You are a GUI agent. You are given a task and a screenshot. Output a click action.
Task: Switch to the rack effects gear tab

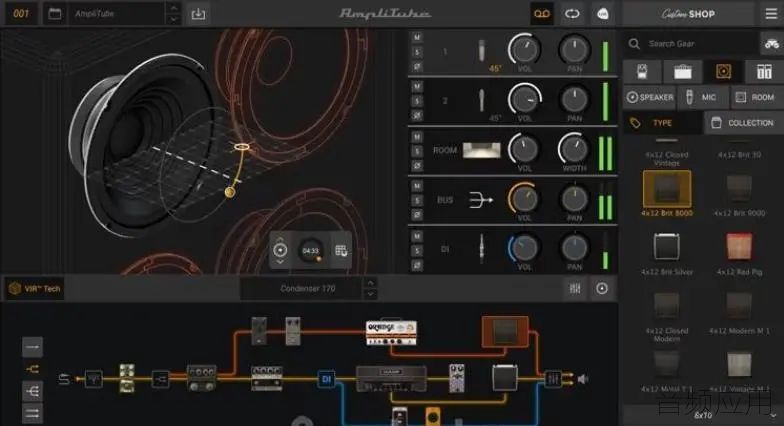pos(764,72)
